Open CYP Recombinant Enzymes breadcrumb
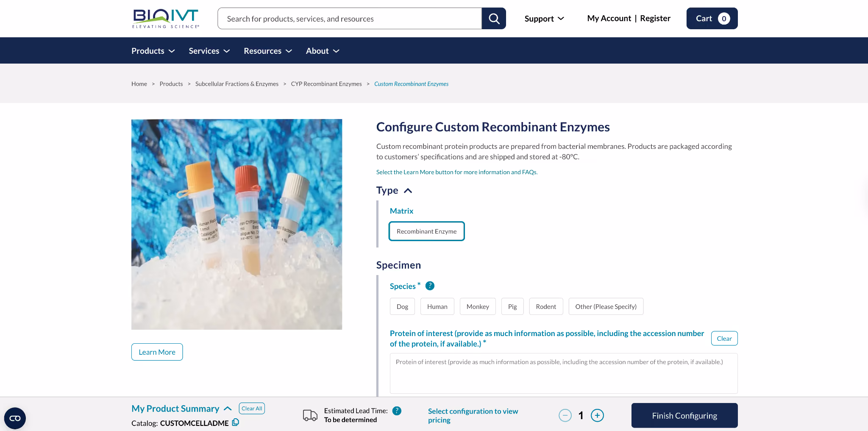Image resolution: width=868 pixels, height=431 pixels. [326, 84]
